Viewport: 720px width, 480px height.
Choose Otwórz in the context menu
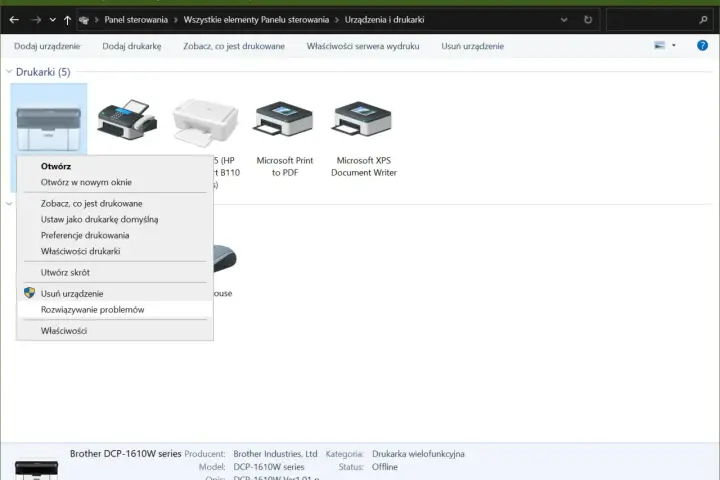click(115, 166)
